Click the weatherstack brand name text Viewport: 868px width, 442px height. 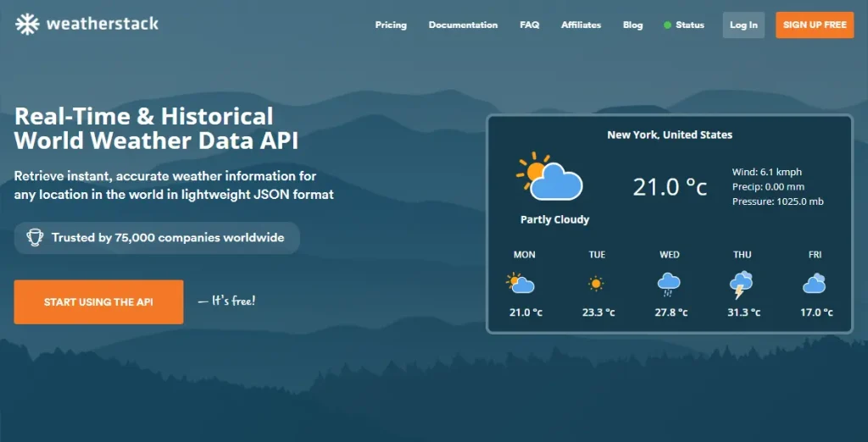[103, 25]
